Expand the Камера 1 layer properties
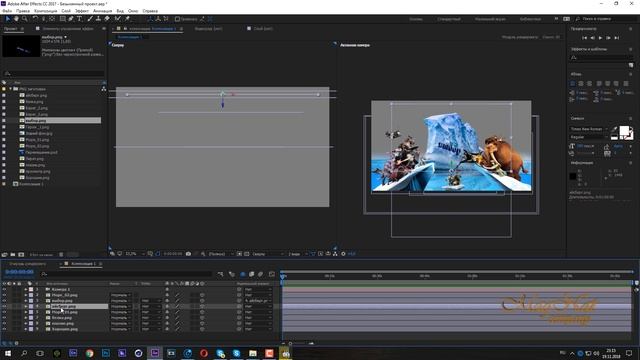Screen dimensions: 640x360 (26, 289)
